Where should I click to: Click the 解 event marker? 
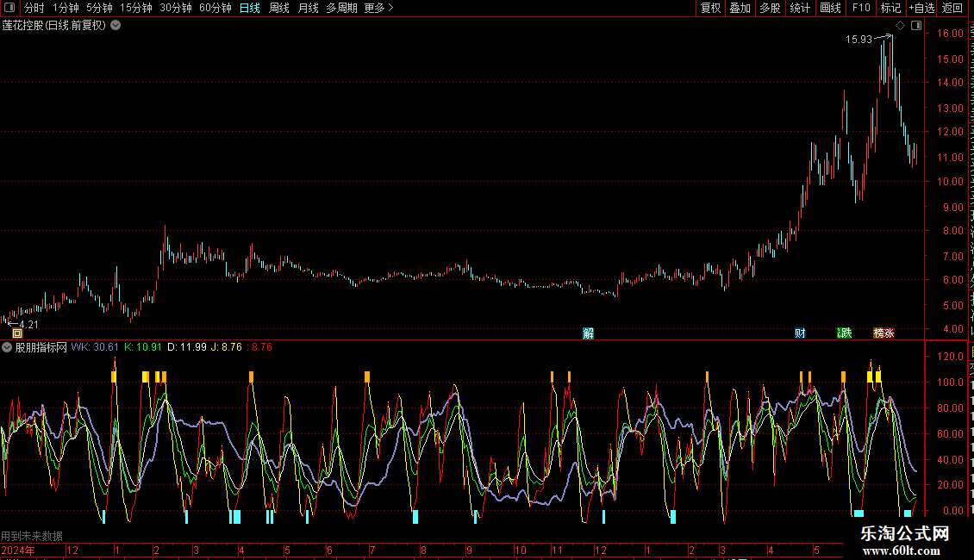click(x=588, y=333)
